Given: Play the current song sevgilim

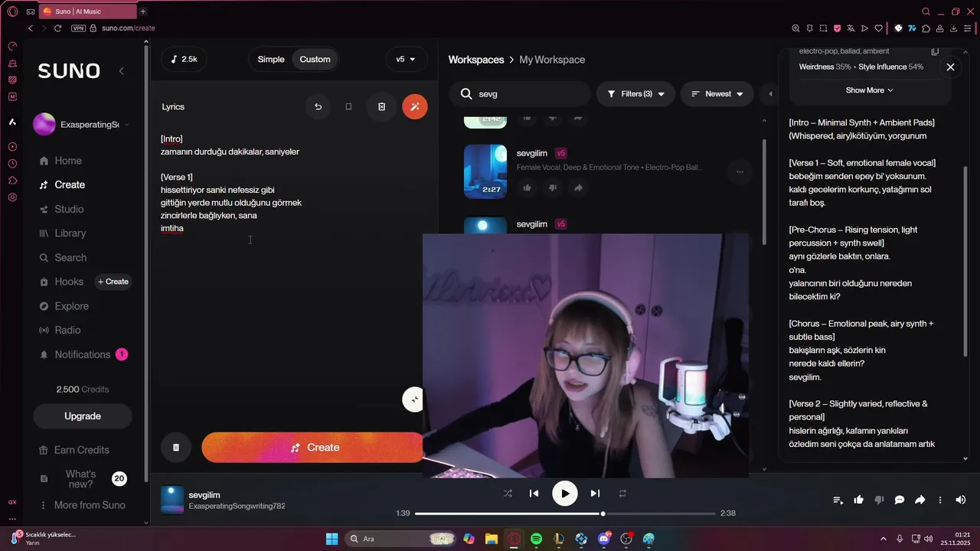Looking at the screenshot, I should coord(565,494).
